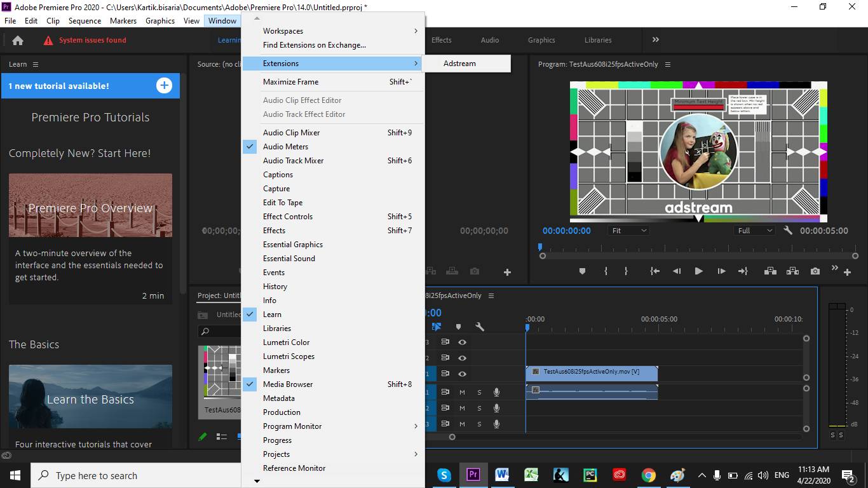Viewport: 868px width, 488px height.
Task: Open the Fit zoom level dropdown
Action: point(629,231)
